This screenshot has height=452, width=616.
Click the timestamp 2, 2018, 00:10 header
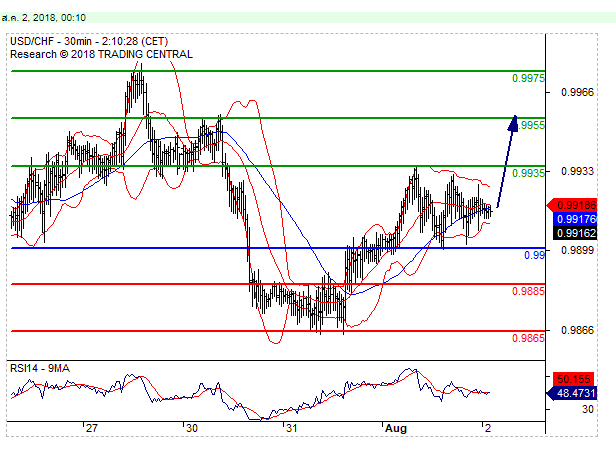click(x=44, y=18)
